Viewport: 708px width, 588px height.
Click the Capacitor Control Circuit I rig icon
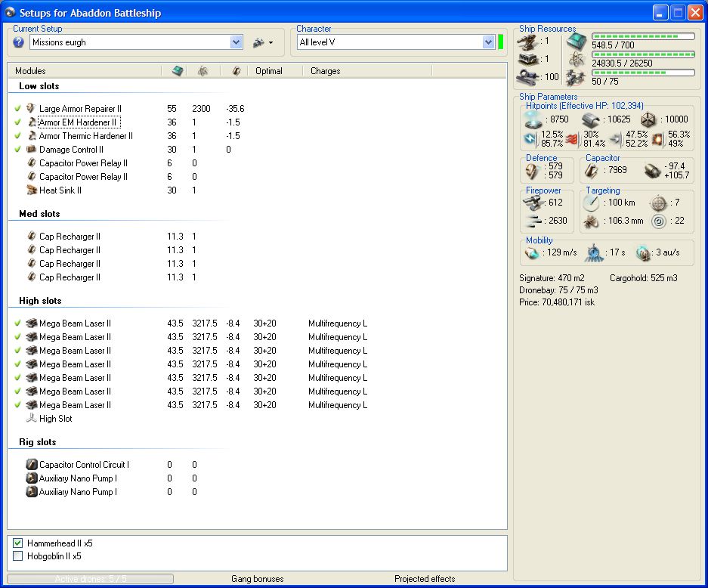(32, 465)
